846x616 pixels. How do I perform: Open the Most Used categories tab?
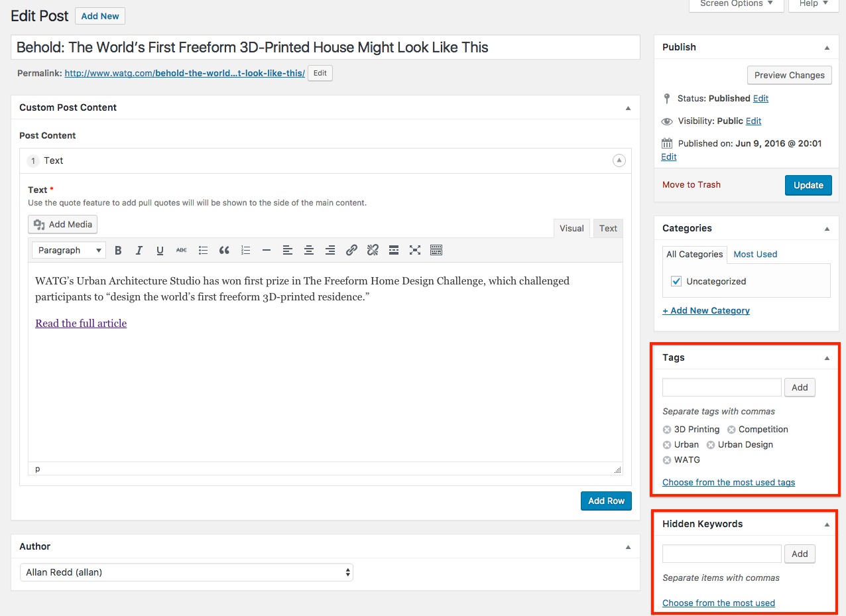point(755,254)
